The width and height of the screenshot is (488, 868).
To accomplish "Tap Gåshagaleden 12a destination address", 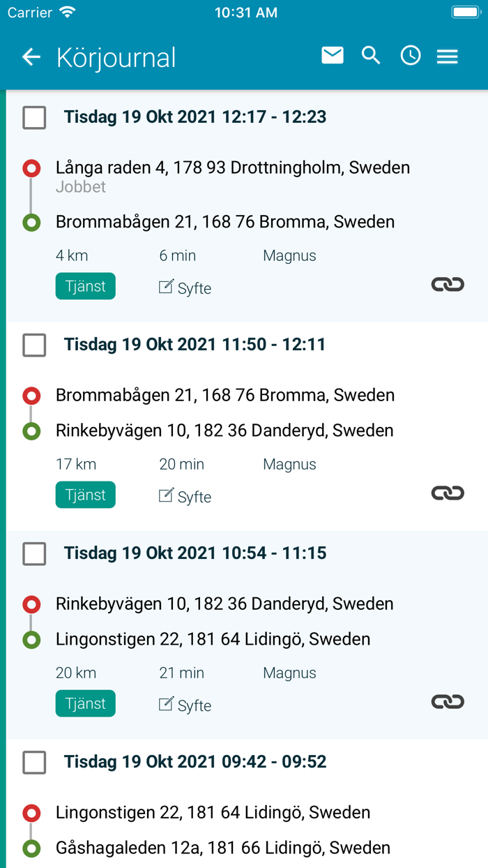I will [222, 848].
